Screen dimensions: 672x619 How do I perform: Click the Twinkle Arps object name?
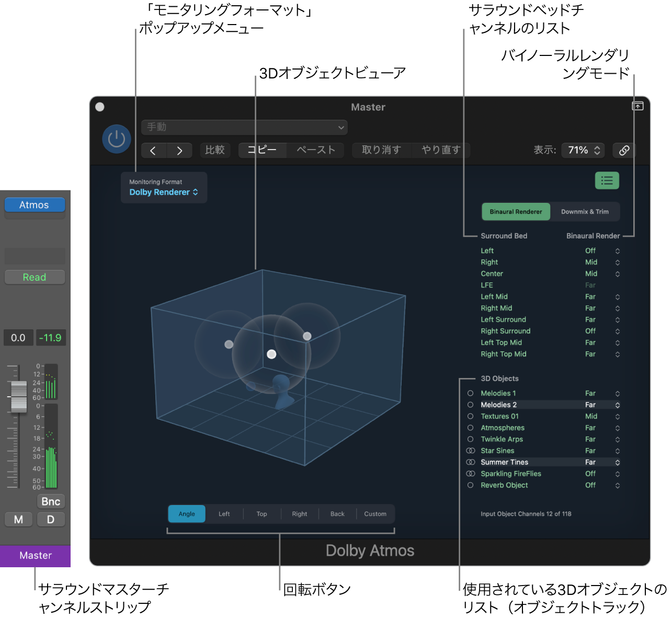(x=502, y=440)
